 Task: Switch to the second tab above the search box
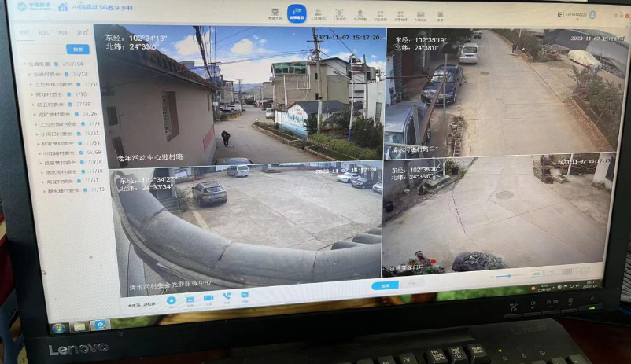(x=43, y=32)
